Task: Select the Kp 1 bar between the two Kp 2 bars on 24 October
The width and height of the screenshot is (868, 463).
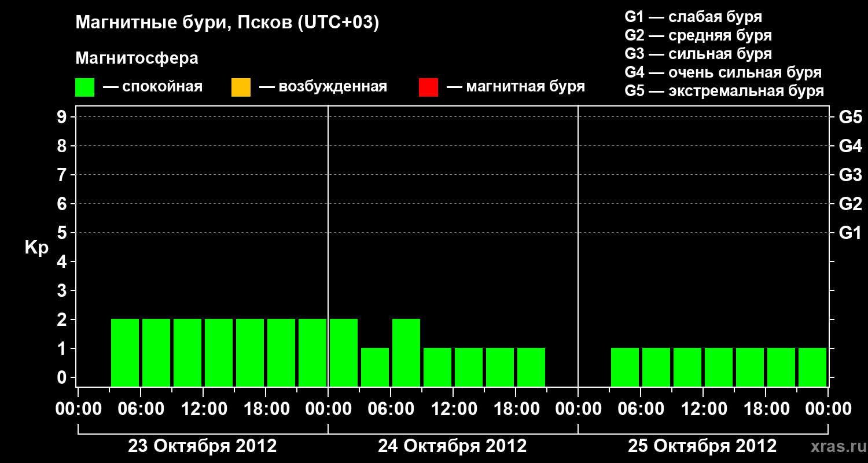Action: coord(375,367)
